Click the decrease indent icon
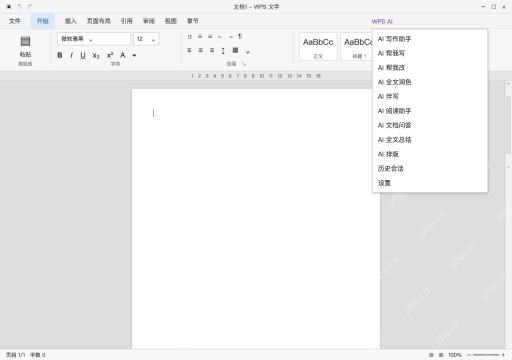 pos(220,37)
